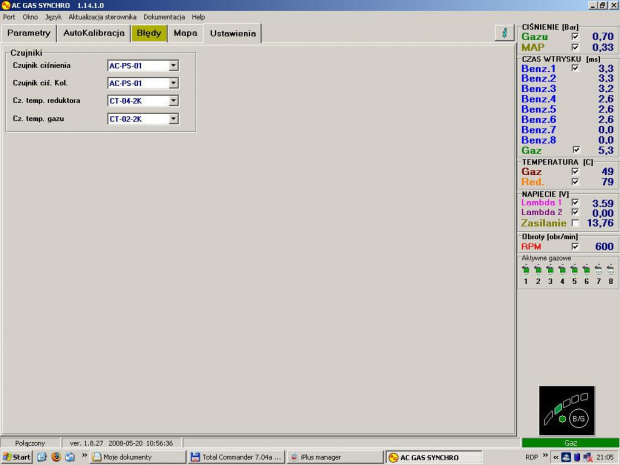Click gas injector 3 icon

coord(550,270)
